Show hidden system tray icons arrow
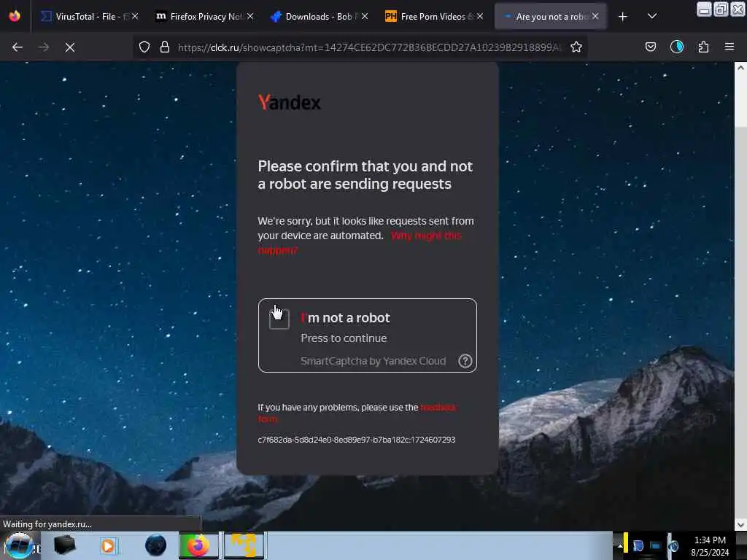This screenshot has height=560, width=747. [x=620, y=546]
